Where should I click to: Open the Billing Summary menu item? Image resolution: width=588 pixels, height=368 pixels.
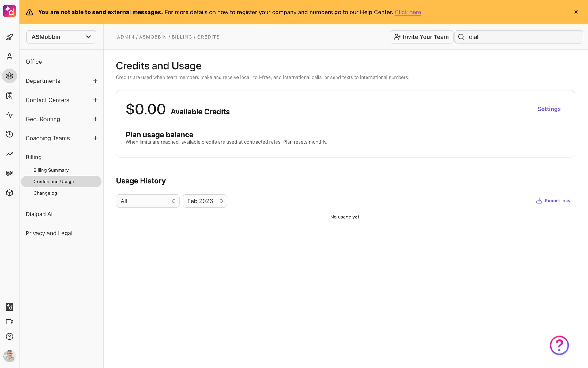point(51,170)
